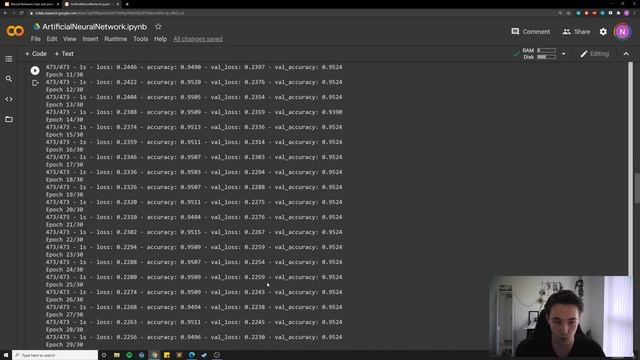Star the ArtificialNeuralNetwork.ipynb notebook

[158, 27]
